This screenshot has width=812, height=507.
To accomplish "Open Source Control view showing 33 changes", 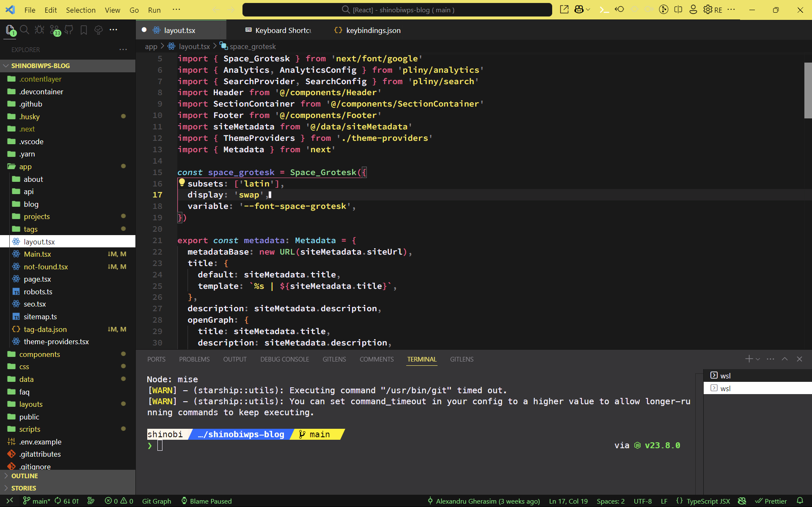I will 54,30.
